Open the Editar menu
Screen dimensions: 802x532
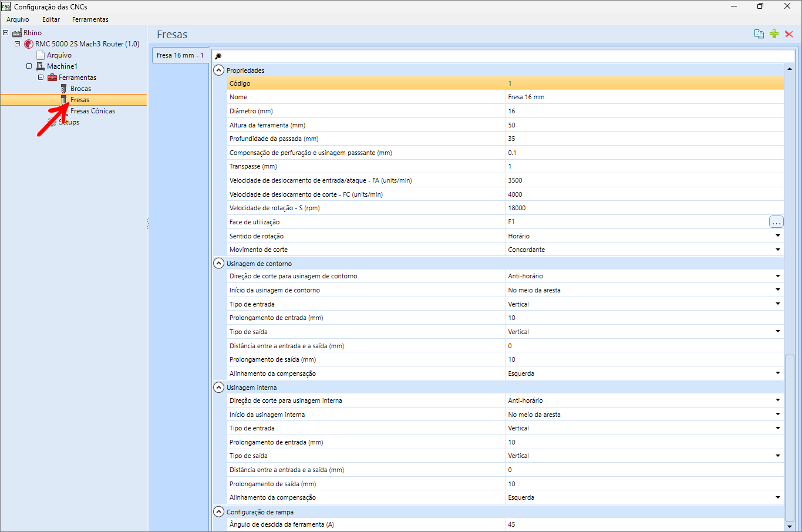[x=51, y=19]
